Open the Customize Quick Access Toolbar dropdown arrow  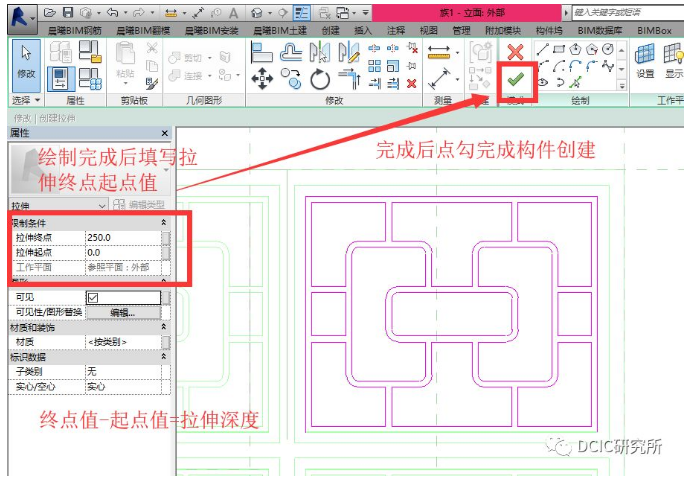[366, 13]
